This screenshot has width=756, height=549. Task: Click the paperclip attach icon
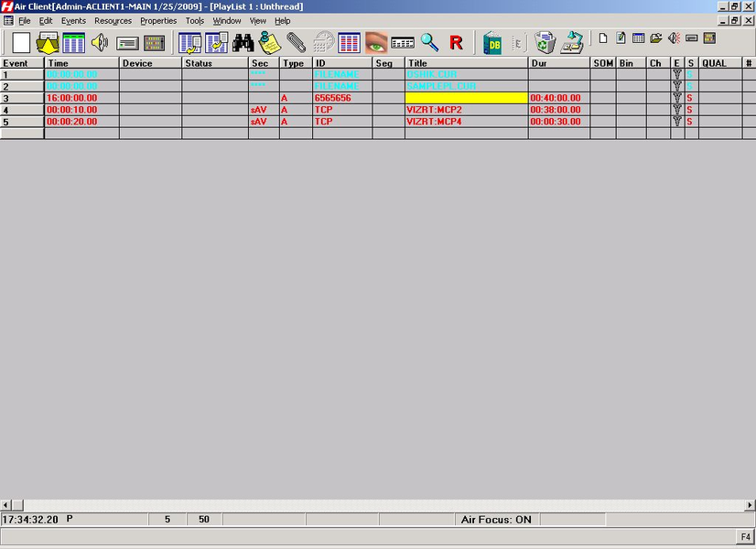(x=296, y=42)
